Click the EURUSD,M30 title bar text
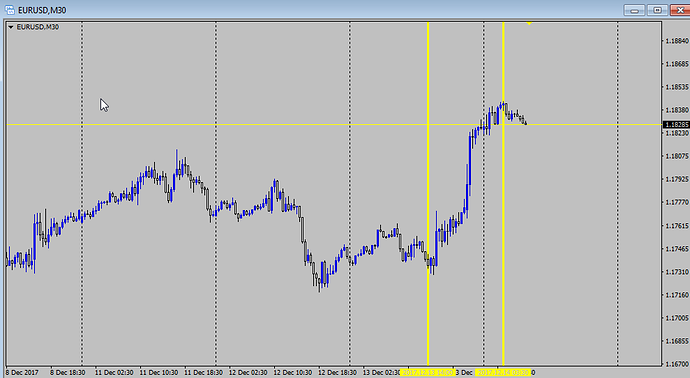The image size is (690, 378). click(x=42, y=10)
